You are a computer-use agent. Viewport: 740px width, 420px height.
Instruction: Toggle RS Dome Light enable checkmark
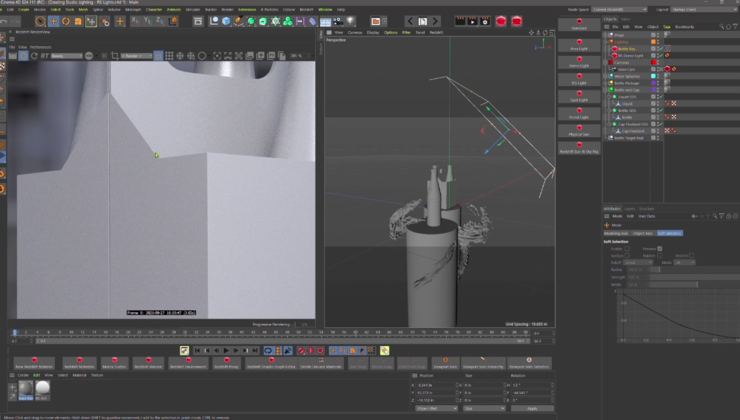pyautogui.click(x=662, y=56)
